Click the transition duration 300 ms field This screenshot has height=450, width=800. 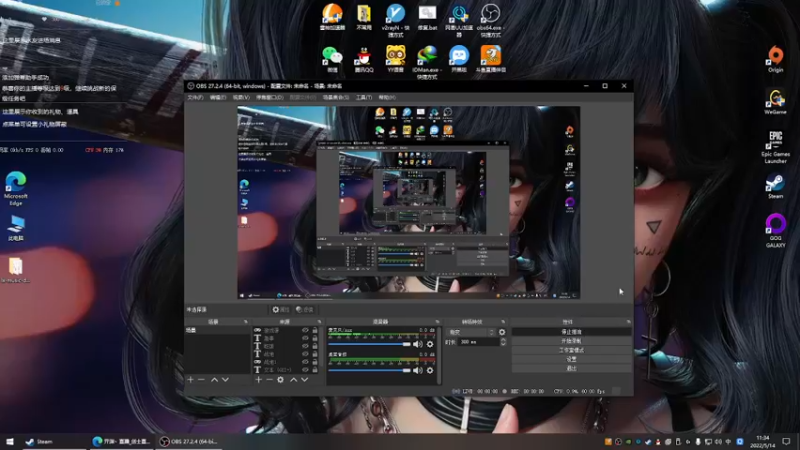pyautogui.click(x=478, y=342)
